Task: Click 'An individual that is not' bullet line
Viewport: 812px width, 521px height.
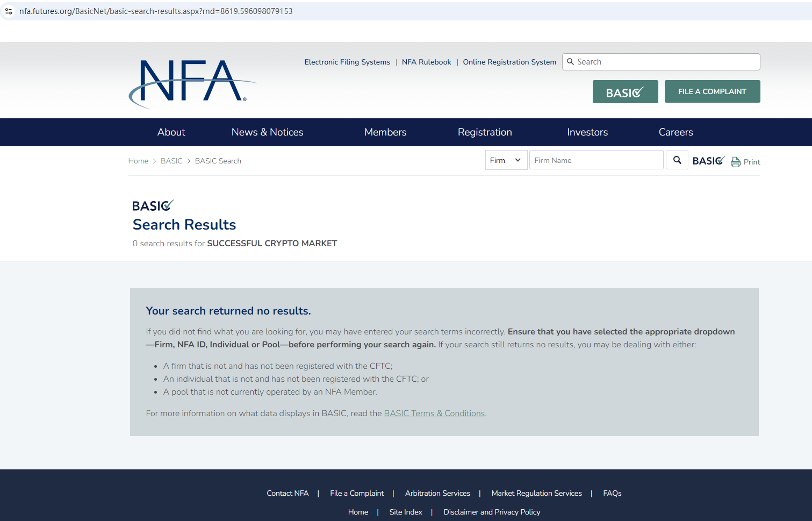Action: point(296,379)
